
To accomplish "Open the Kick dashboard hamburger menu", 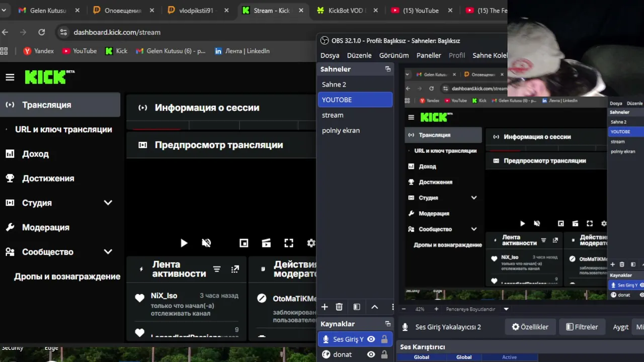I will tap(10, 77).
